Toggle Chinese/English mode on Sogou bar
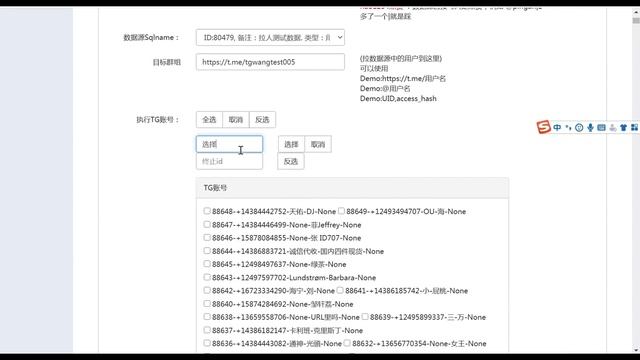 pos(557,128)
